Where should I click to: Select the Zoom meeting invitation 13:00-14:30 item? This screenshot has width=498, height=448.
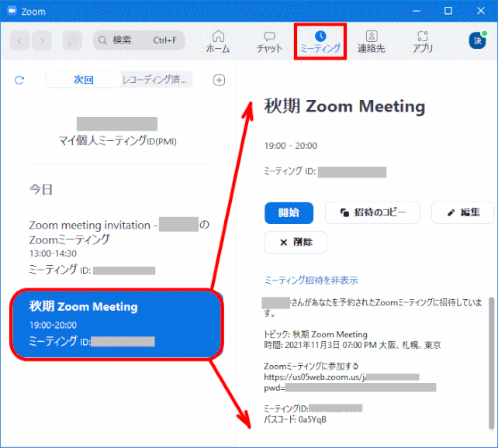(x=117, y=246)
